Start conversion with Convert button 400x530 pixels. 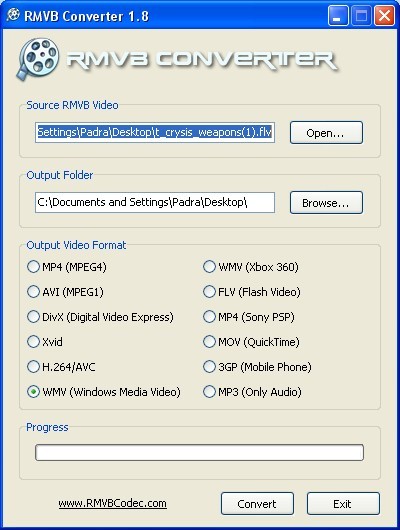[257, 504]
